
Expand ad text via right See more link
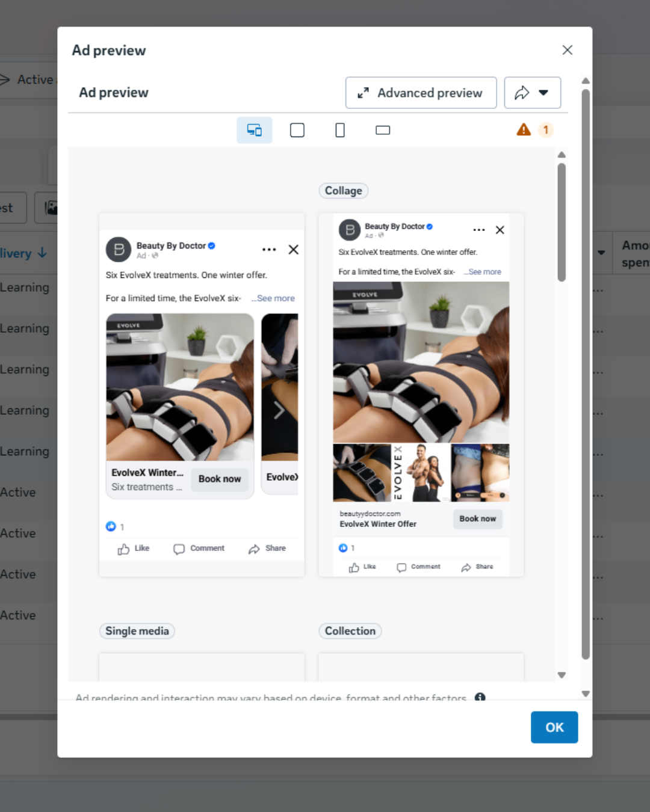(484, 272)
